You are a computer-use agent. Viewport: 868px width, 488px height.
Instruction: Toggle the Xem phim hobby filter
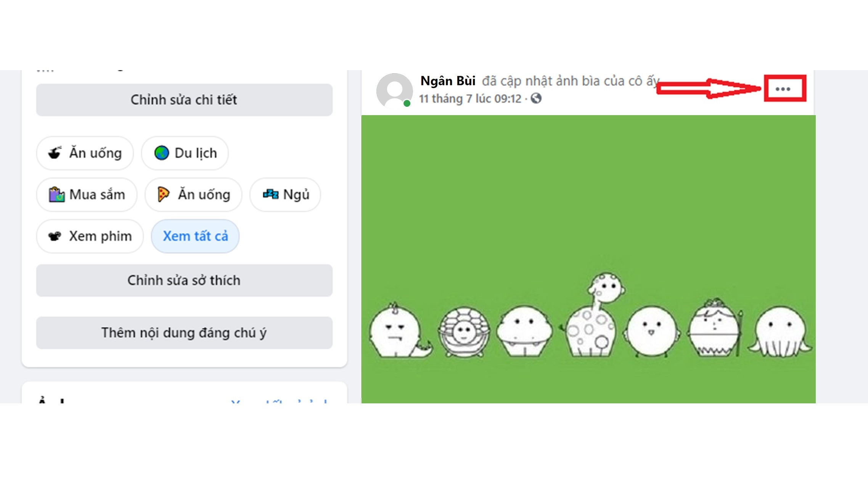click(x=90, y=236)
